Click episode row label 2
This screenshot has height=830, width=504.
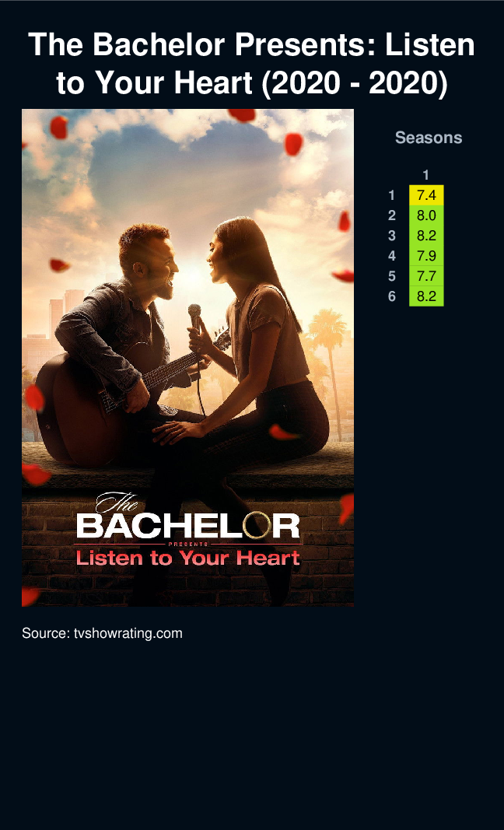(x=392, y=216)
